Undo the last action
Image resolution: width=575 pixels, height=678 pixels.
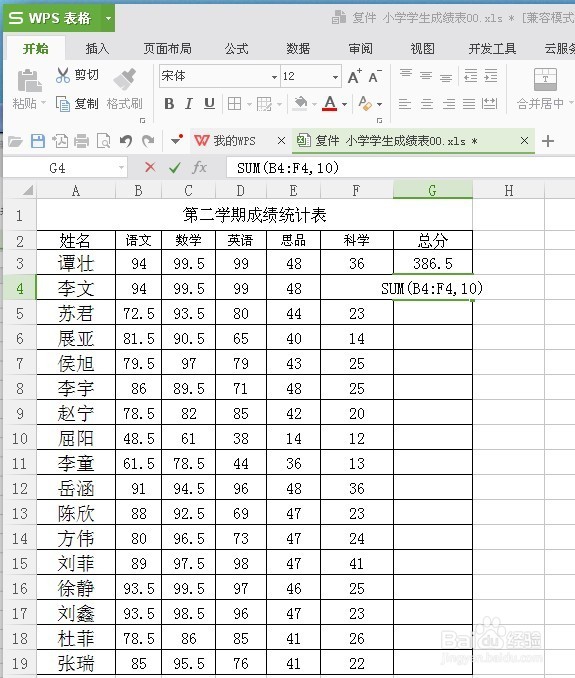click(126, 141)
